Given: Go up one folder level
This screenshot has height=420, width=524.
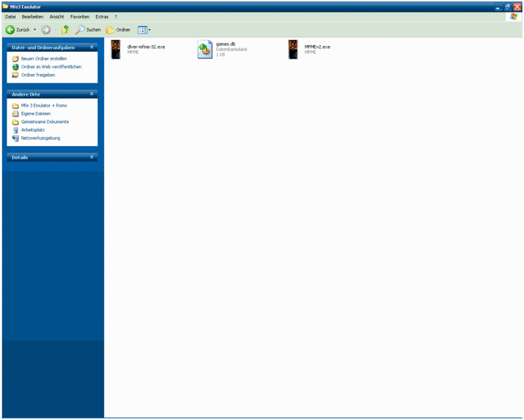Looking at the screenshot, I should coord(65,29).
